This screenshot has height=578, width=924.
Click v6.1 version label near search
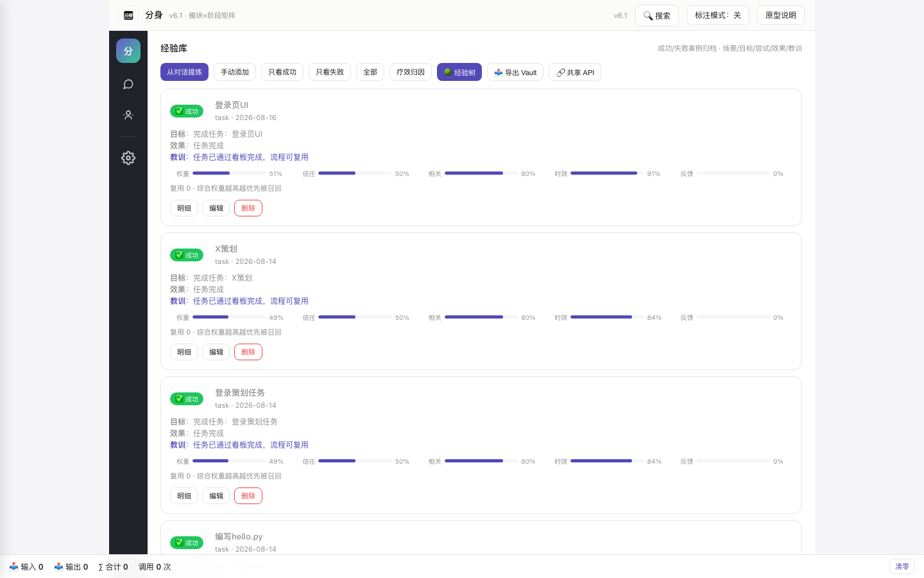pyautogui.click(x=620, y=15)
